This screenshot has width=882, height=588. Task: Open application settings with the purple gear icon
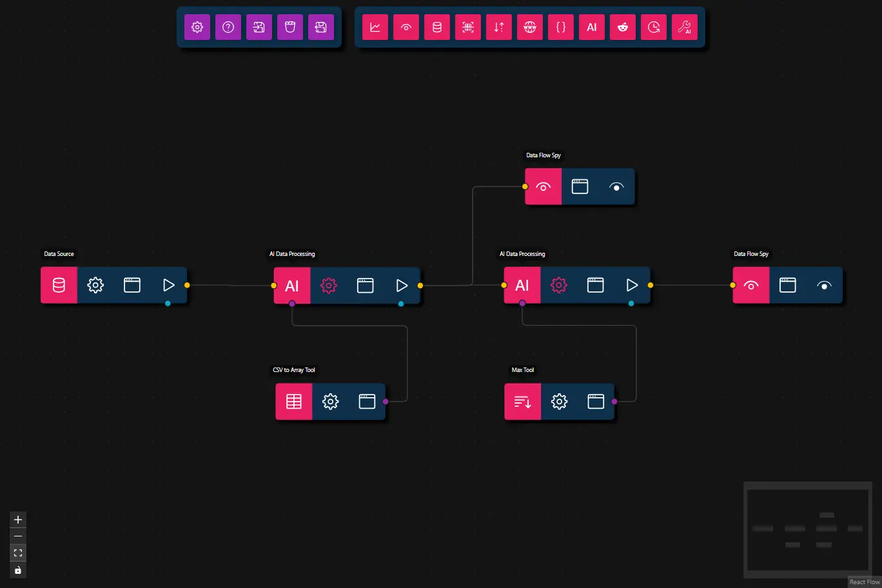click(x=197, y=27)
